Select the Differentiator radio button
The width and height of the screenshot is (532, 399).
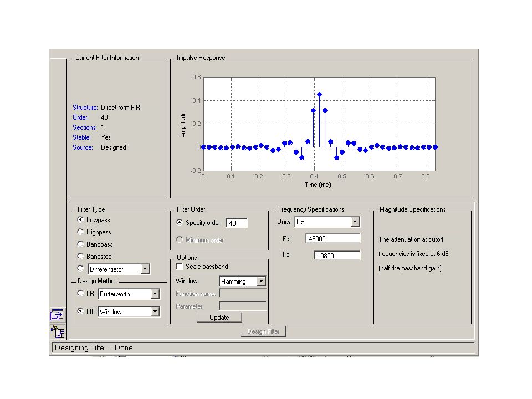pos(80,268)
